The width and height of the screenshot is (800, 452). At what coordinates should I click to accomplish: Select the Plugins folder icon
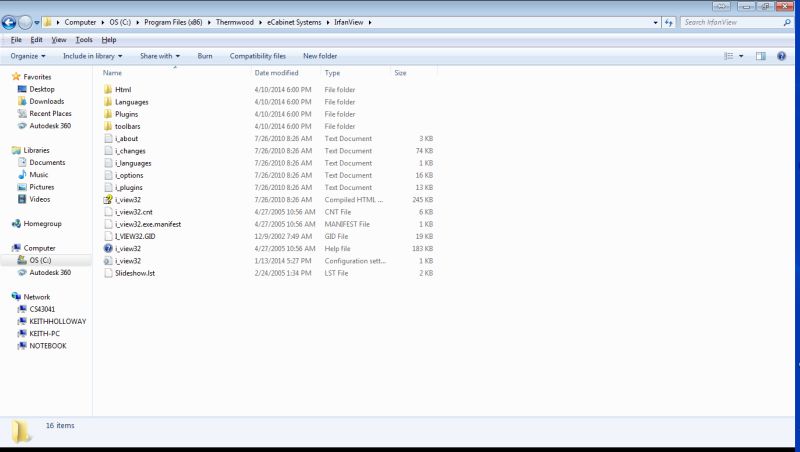107,114
